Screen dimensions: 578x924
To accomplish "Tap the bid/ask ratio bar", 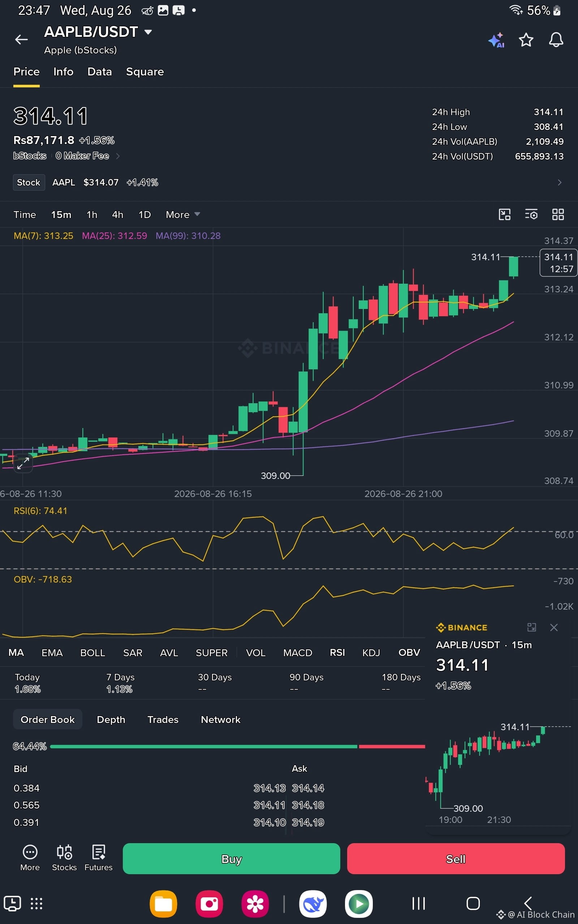I will click(x=237, y=746).
